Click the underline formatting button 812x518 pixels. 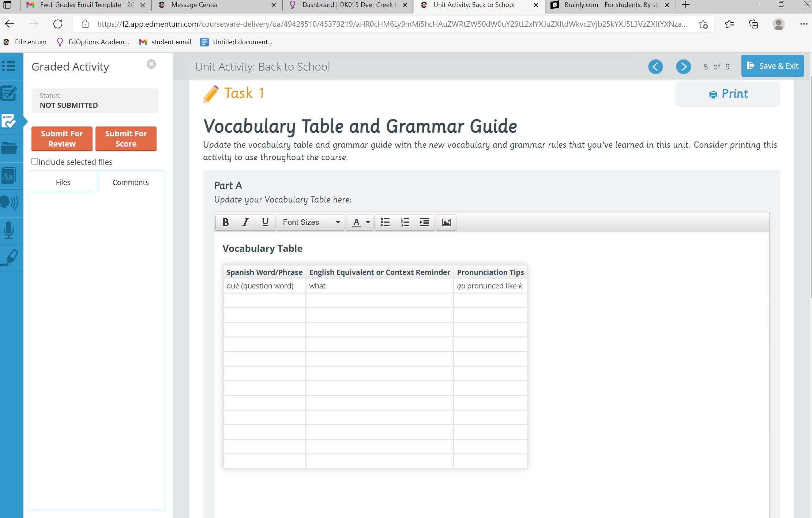[x=265, y=222]
